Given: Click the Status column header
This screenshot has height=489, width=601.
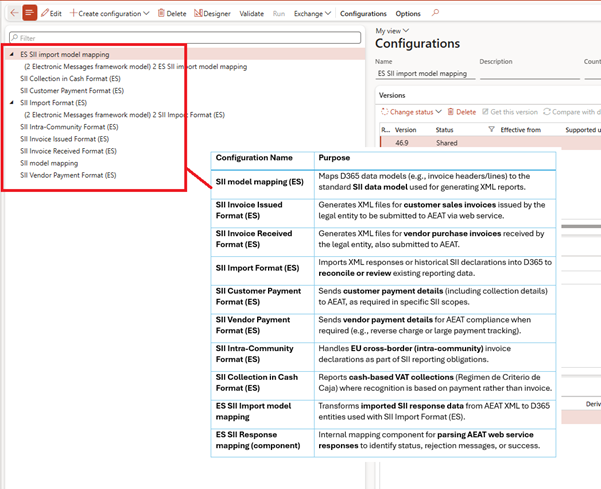Looking at the screenshot, I should [444, 130].
